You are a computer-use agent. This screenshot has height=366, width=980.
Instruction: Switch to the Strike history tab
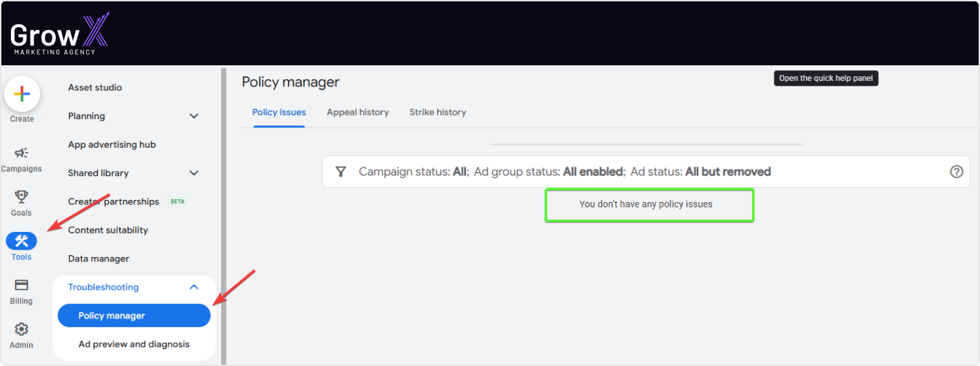(438, 112)
